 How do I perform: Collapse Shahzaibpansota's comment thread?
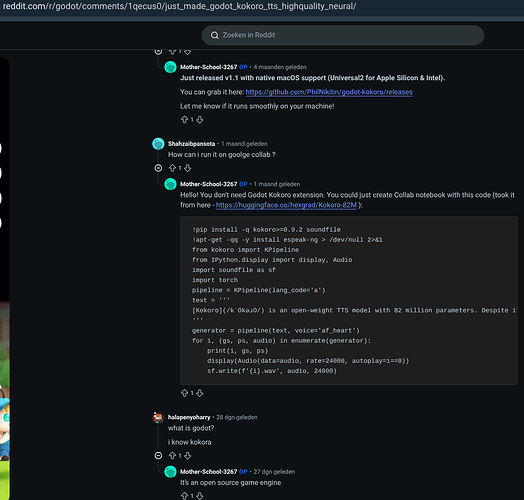pos(158,168)
